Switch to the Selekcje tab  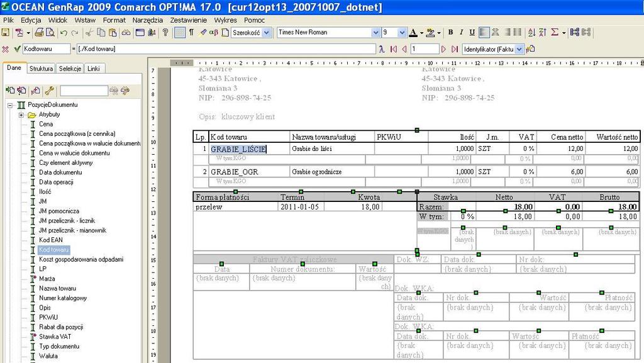70,69
